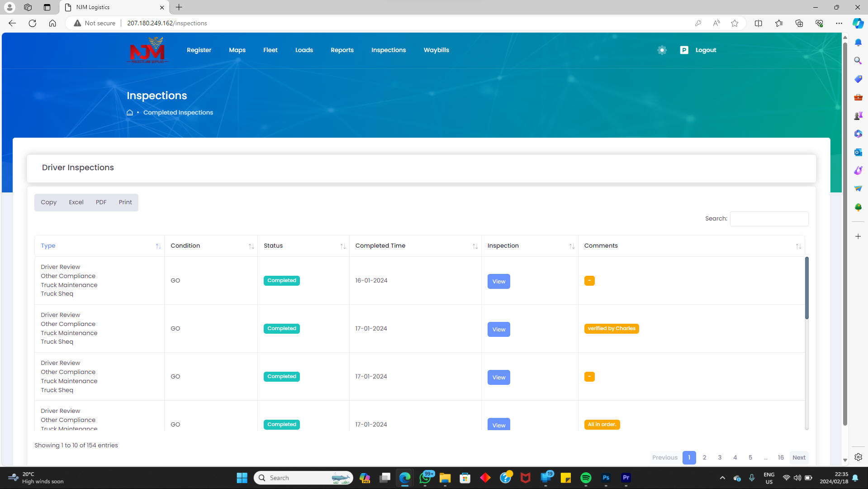Export table using Excel button
868x489 pixels.
tap(76, 202)
